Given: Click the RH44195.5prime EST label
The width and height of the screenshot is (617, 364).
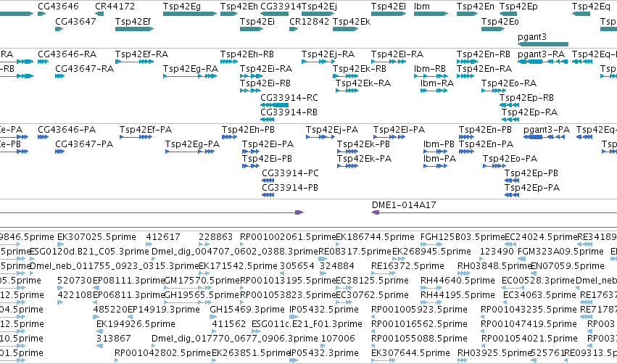Looking at the screenshot, I should pos(457,296).
